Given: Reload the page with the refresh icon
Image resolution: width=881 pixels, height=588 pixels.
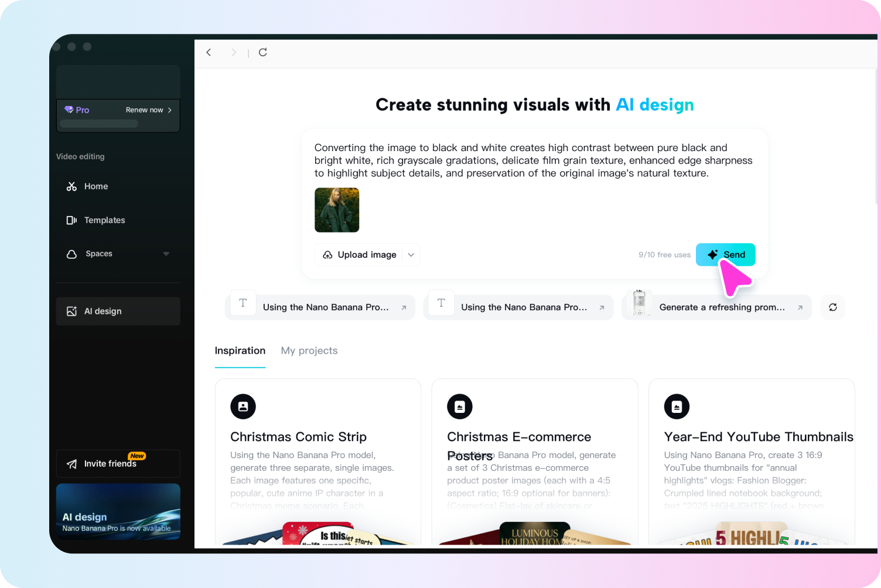Looking at the screenshot, I should (263, 52).
